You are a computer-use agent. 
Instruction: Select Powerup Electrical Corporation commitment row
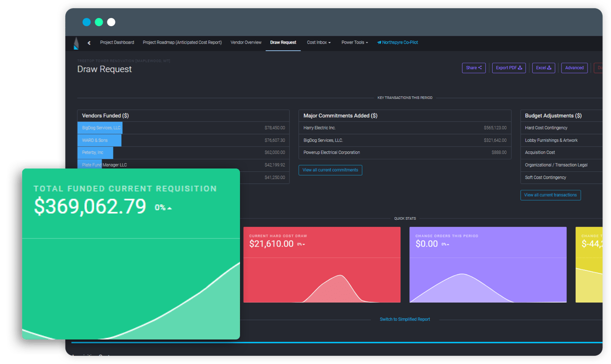click(405, 153)
